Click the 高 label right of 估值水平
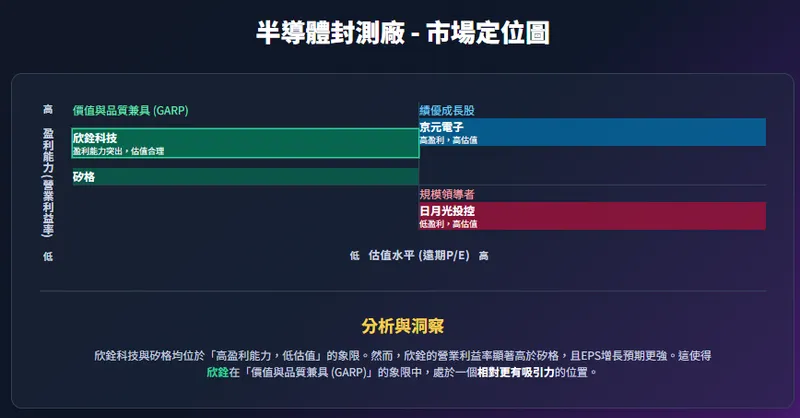This screenshot has height=418, width=800. pos(484,256)
